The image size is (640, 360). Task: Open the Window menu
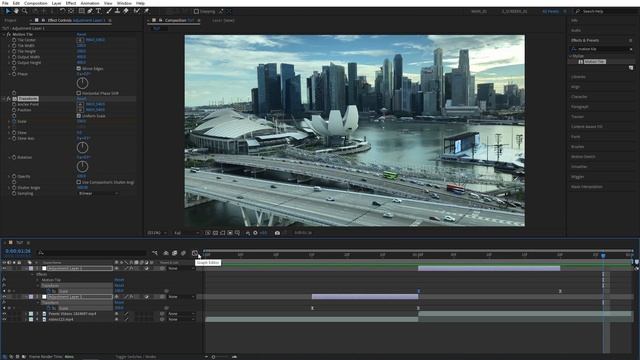[x=124, y=3]
